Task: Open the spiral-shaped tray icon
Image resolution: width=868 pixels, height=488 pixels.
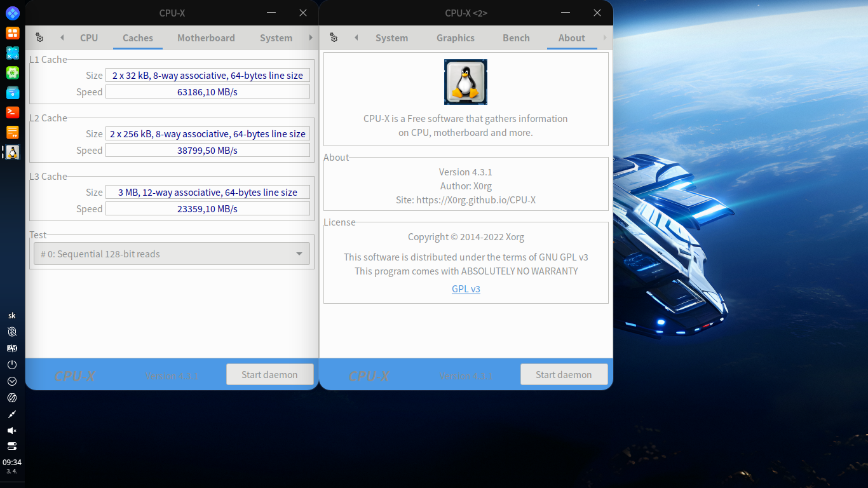Action: pyautogui.click(x=12, y=398)
